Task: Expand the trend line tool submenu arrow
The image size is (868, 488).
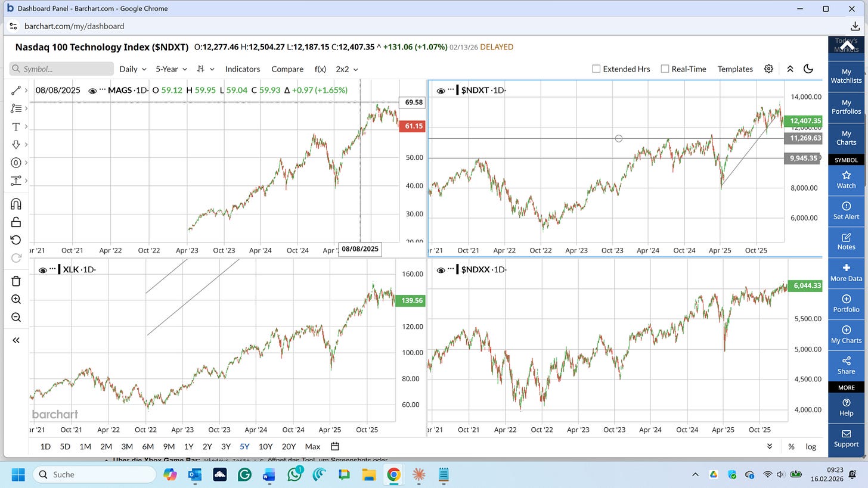Action: (x=26, y=91)
